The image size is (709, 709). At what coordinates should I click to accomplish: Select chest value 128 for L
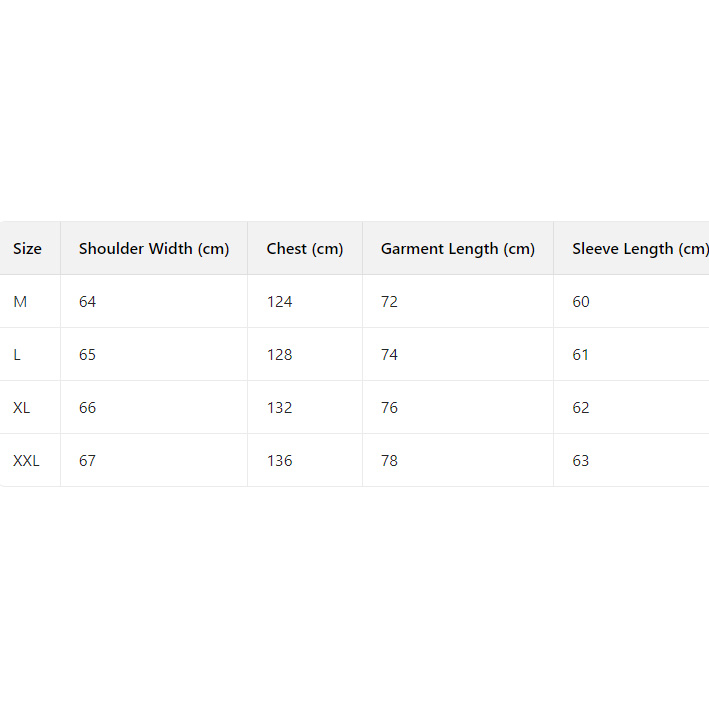click(280, 355)
